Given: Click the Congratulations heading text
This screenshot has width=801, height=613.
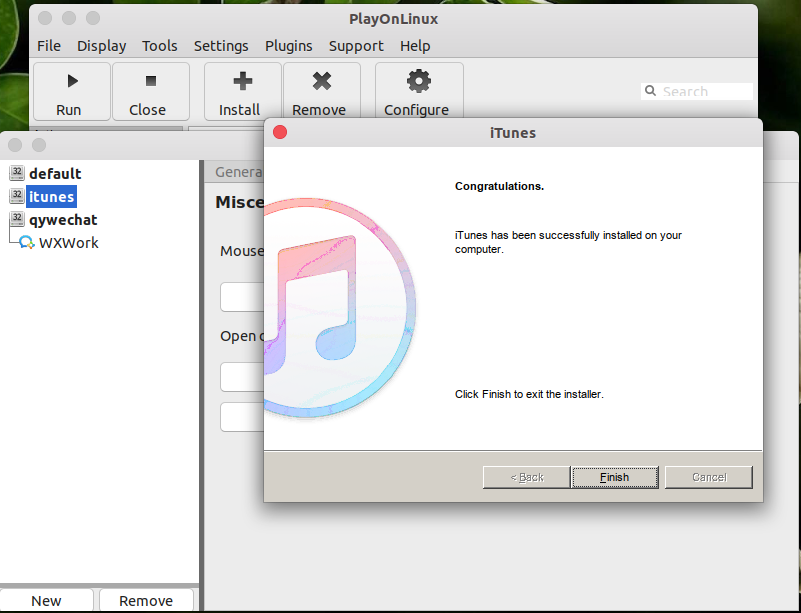Looking at the screenshot, I should [x=499, y=186].
